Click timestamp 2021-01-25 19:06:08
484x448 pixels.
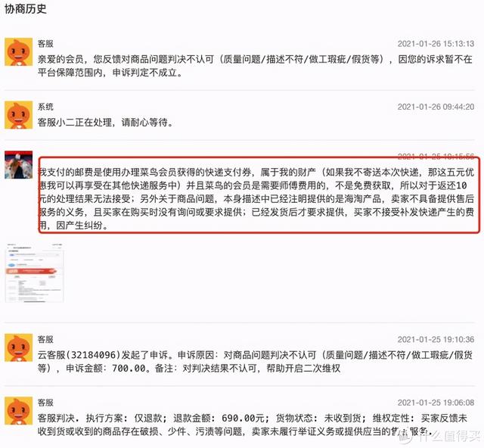(x=436, y=403)
